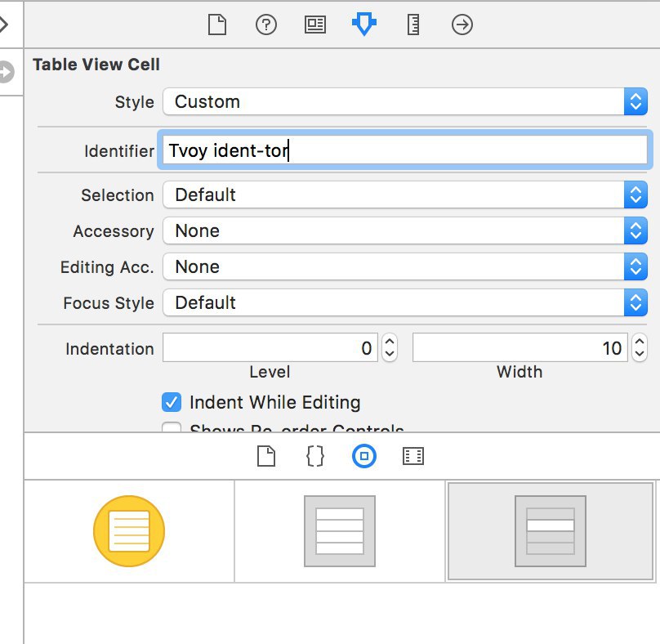Open the Identity inspector
Screen dimensions: 660x644
point(314,25)
